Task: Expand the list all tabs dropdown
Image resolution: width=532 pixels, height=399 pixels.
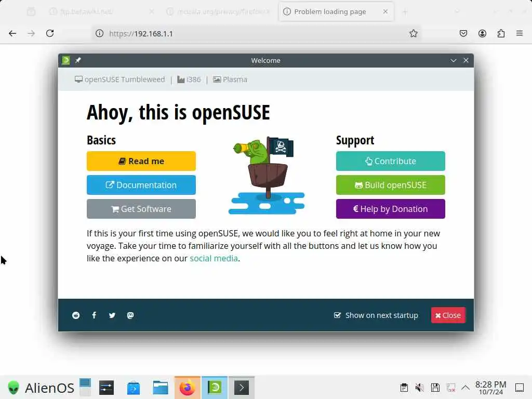Action: pos(457,11)
